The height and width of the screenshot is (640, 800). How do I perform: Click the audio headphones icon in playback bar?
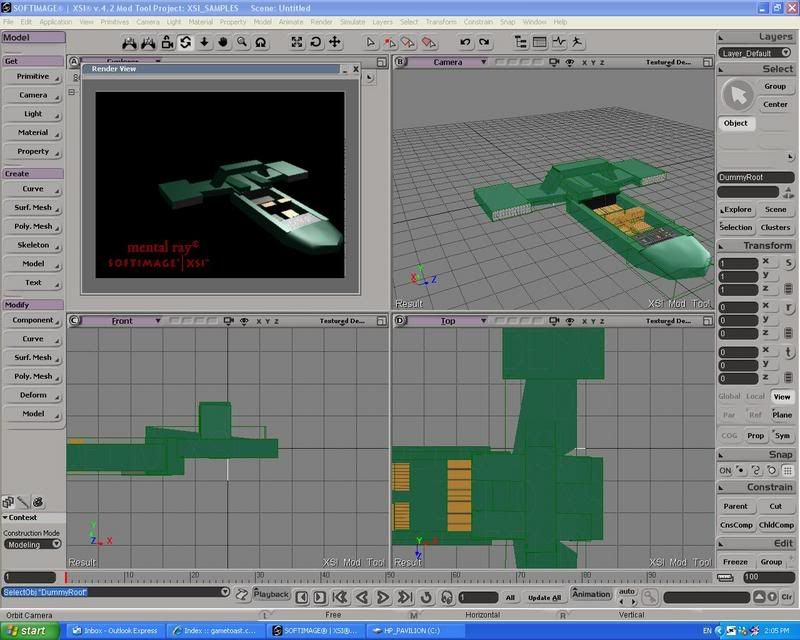tap(446, 597)
